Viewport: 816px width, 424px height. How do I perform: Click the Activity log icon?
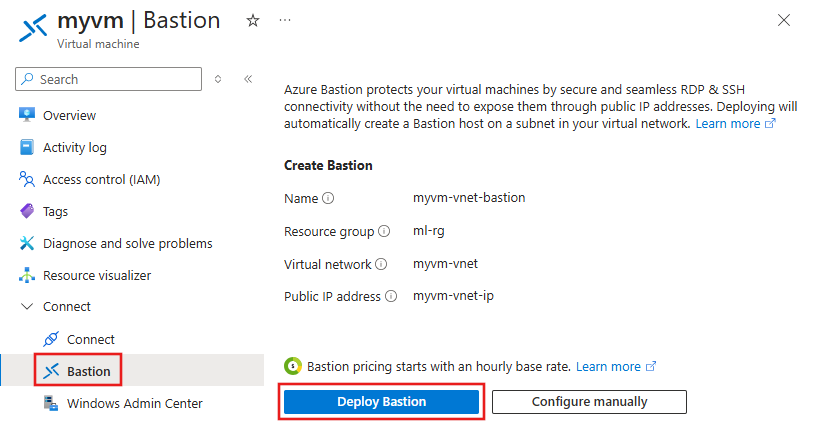(x=27, y=147)
